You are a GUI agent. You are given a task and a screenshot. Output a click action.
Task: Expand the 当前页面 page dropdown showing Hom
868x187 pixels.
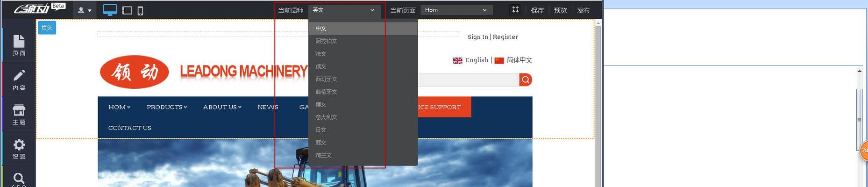tap(456, 10)
